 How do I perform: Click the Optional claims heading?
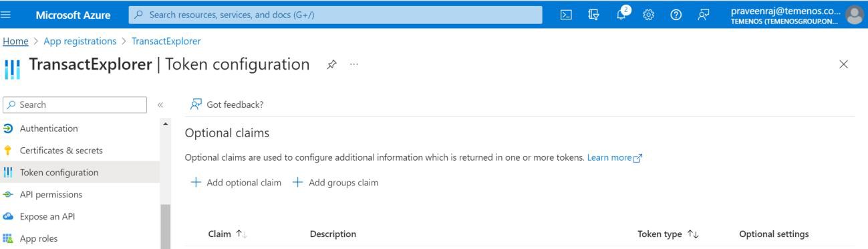(x=227, y=133)
